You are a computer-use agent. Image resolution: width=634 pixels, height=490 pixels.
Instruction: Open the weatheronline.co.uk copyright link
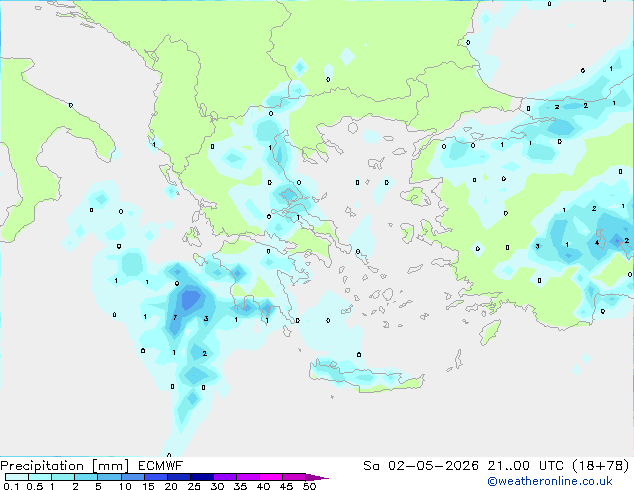(550, 481)
